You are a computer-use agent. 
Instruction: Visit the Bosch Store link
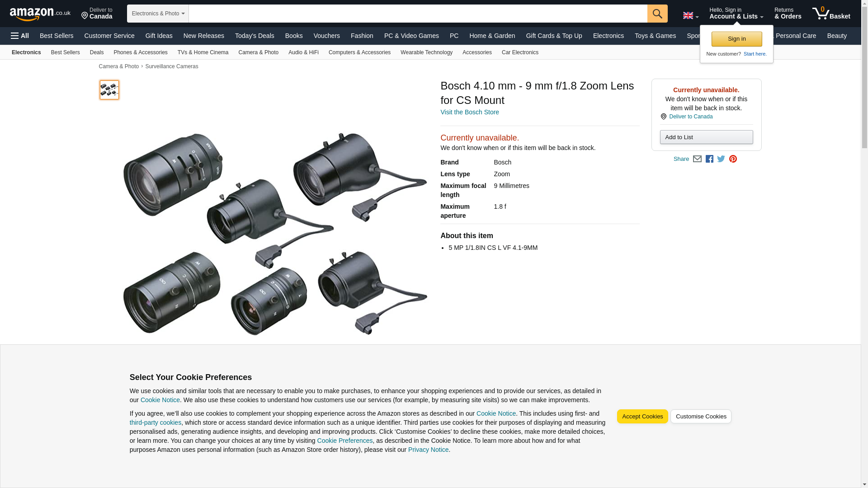tap(469, 112)
